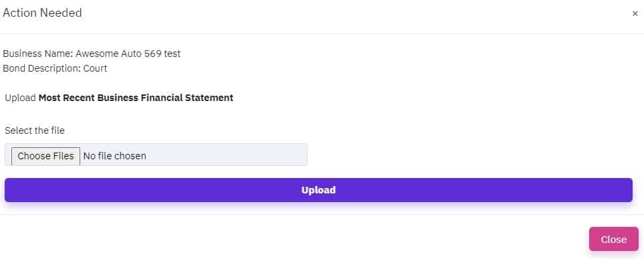
Task: Click the "Awesome Auto 569 test" business name value
Action: 128,54
